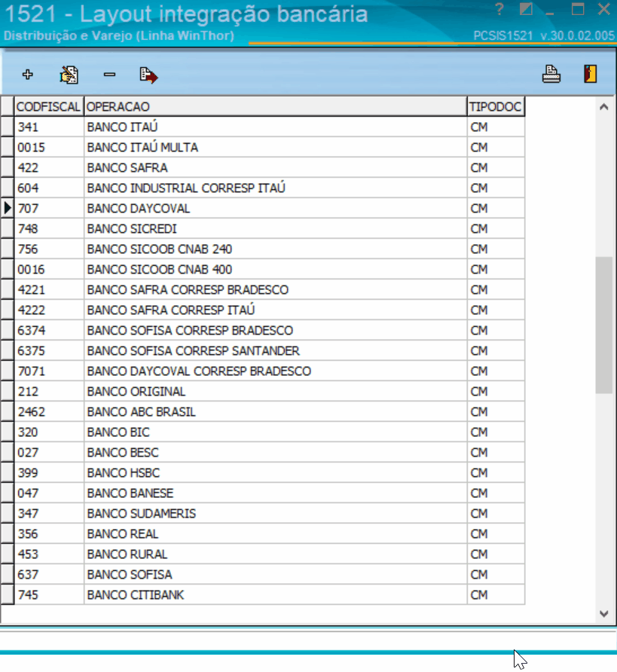Click scrollbar up arrow
Image resolution: width=617 pixels, height=672 pixels.
point(604,107)
